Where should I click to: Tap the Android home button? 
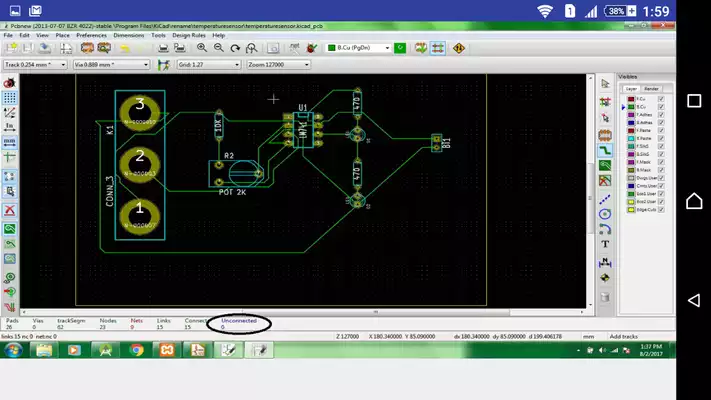click(x=694, y=200)
